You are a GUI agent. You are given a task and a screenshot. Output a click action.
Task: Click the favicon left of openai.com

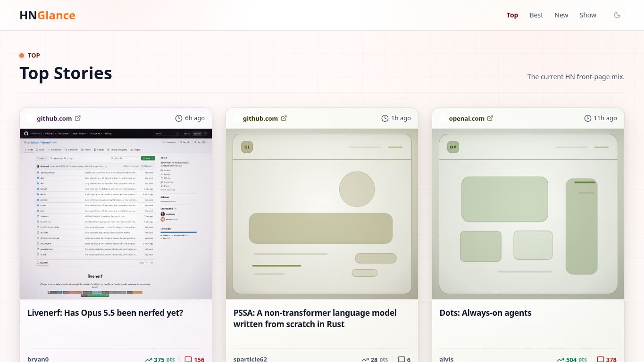443,118
